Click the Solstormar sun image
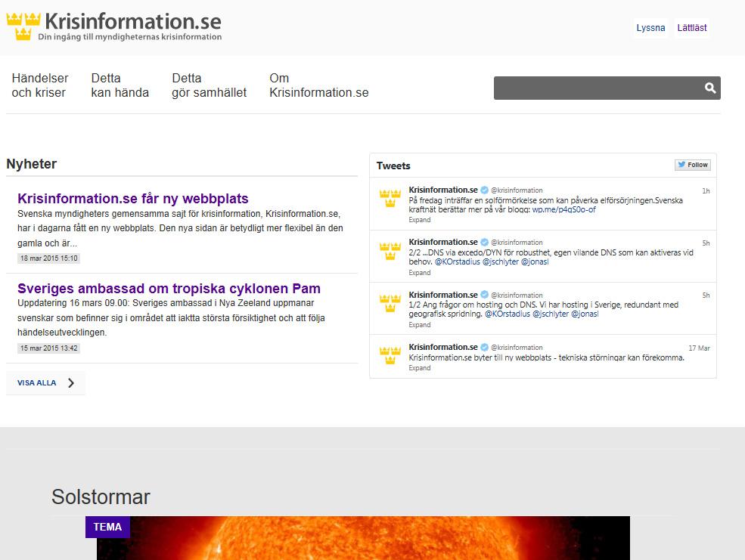 click(364, 538)
